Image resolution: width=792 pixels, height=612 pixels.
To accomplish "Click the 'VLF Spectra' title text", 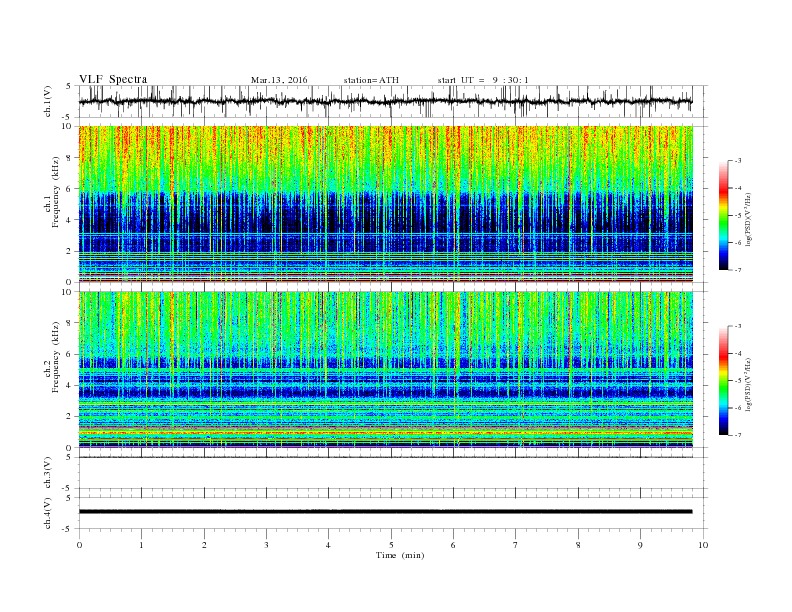I will pyautogui.click(x=113, y=79).
